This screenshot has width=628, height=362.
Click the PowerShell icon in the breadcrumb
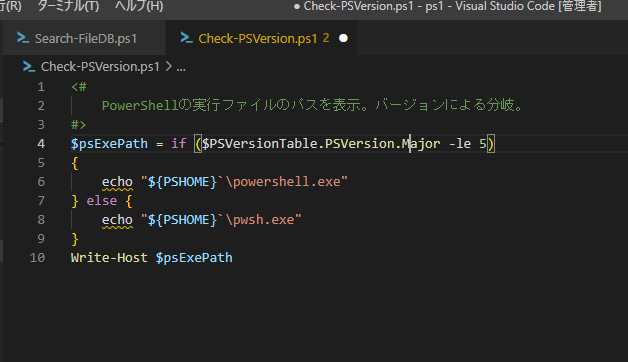click(29, 66)
